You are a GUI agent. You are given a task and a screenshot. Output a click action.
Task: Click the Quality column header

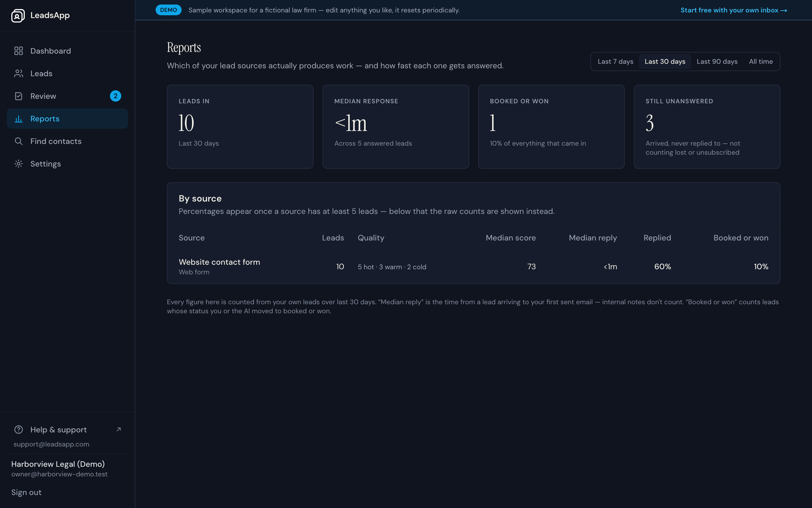coord(371,238)
